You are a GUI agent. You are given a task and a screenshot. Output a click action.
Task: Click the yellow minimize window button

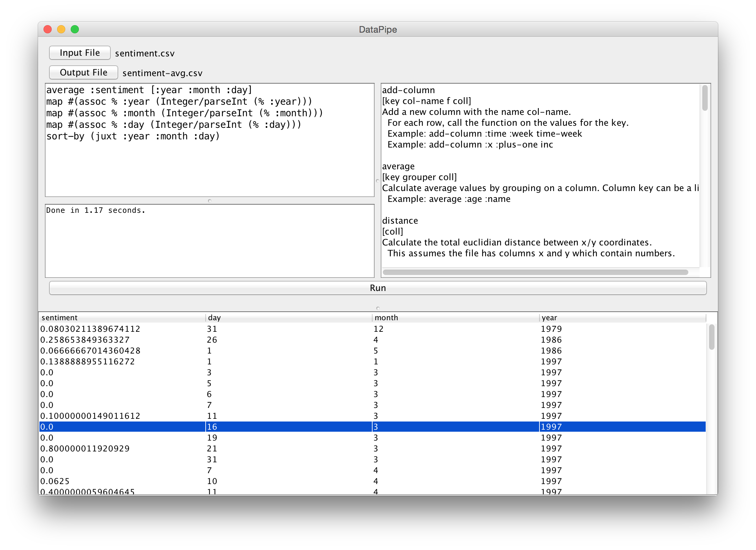coord(61,30)
